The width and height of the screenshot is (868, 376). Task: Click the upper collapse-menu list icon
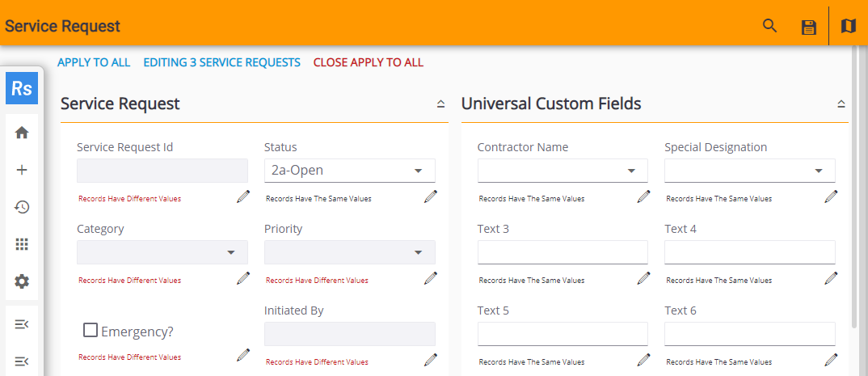click(22, 324)
